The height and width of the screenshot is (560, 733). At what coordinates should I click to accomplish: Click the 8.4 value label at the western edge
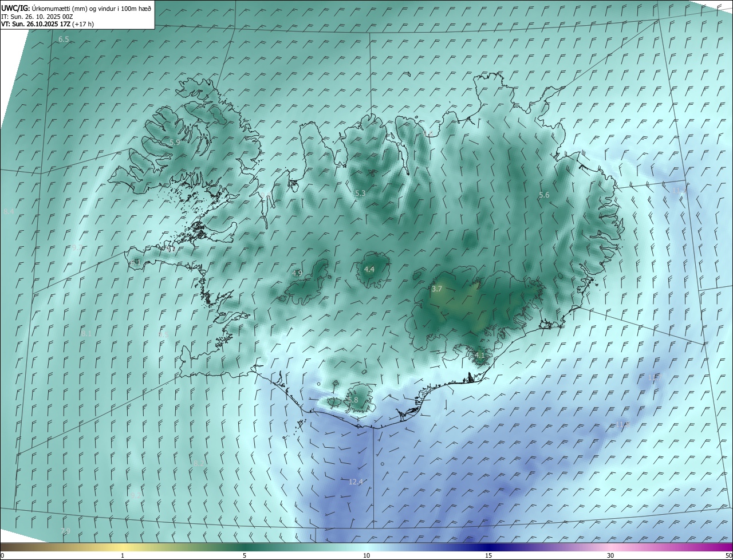coord(9,212)
